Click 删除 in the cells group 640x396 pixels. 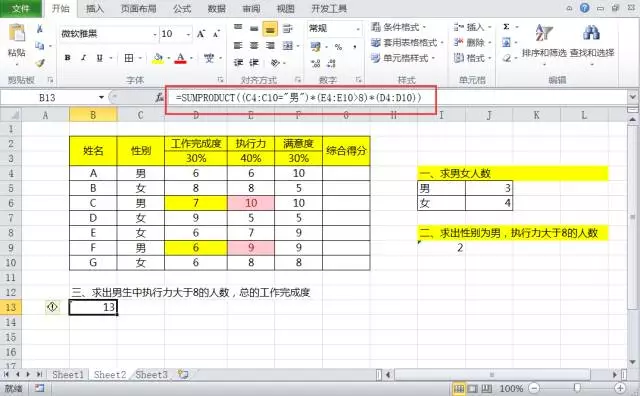pyautogui.click(x=472, y=42)
